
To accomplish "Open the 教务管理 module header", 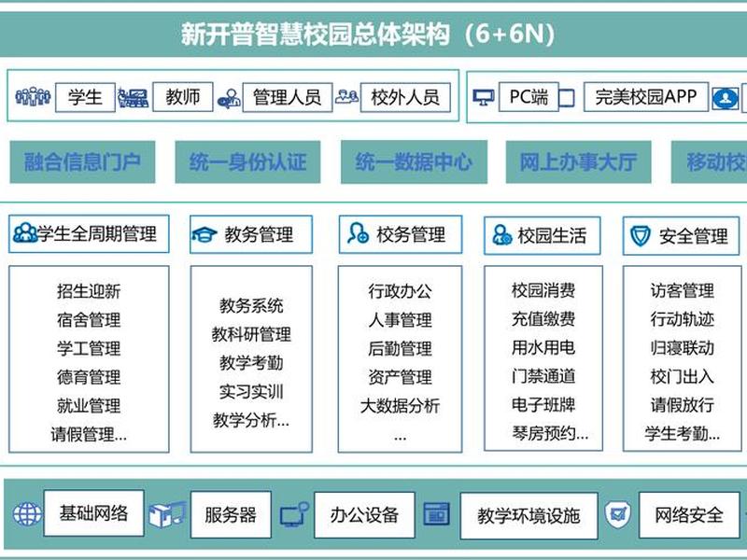I will point(251,234).
